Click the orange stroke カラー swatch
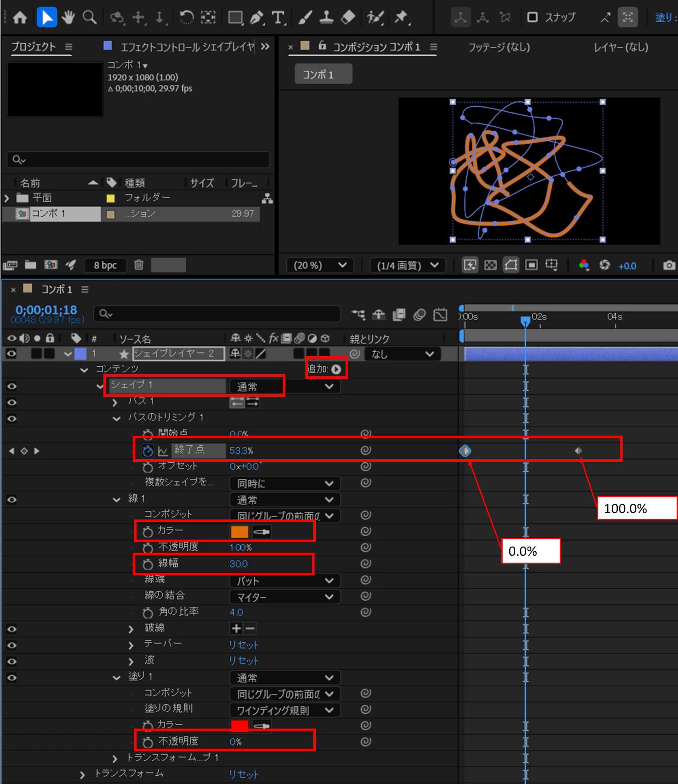 click(x=239, y=532)
